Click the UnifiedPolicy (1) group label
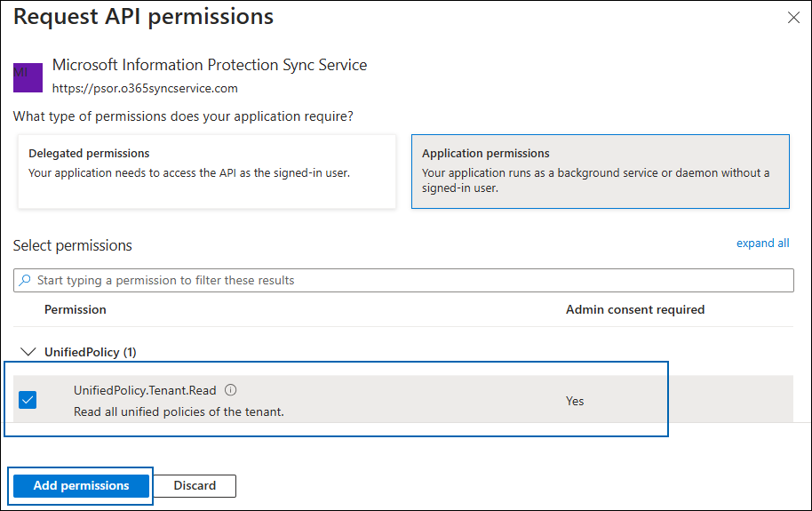The height and width of the screenshot is (511, 812). (90, 352)
